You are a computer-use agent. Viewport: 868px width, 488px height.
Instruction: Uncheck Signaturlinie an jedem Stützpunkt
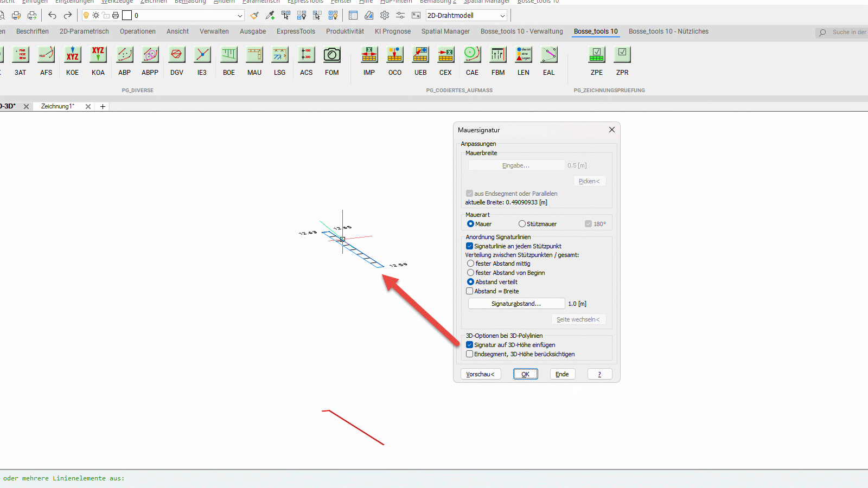pos(470,246)
